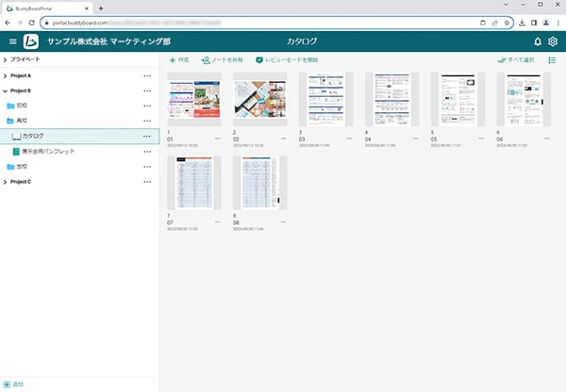
Task: Open notifications bell
Action: (x=538, y=41)
